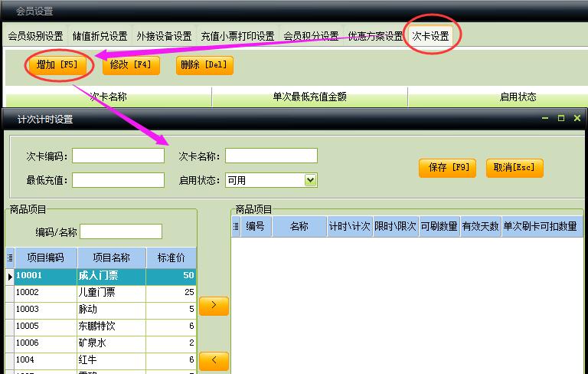Save with the 保存 [F9] button
Screen dimensions: 588x374
[447, 168]
